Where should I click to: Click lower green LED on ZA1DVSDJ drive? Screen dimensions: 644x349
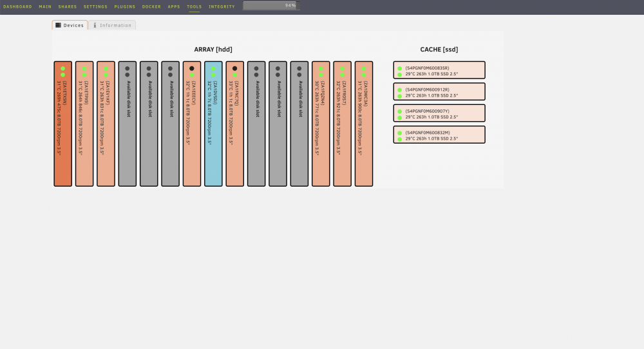213,75
